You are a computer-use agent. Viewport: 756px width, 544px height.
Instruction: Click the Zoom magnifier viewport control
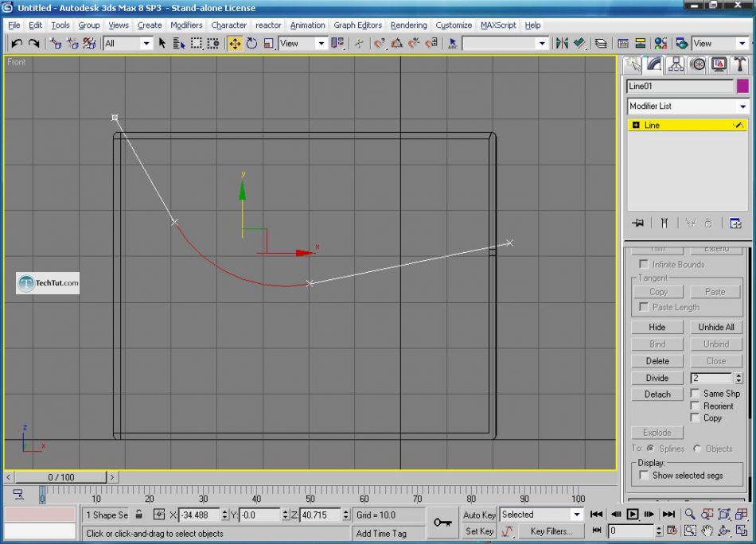690,514
